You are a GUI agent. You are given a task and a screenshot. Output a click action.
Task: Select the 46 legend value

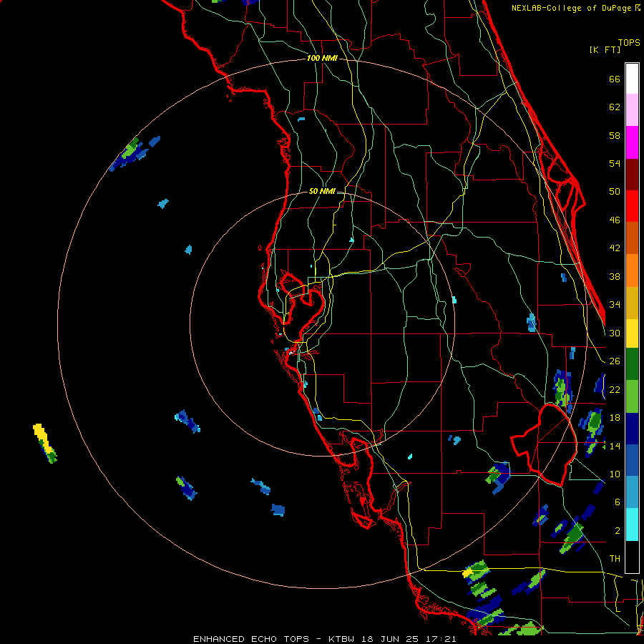coord(615,220)
